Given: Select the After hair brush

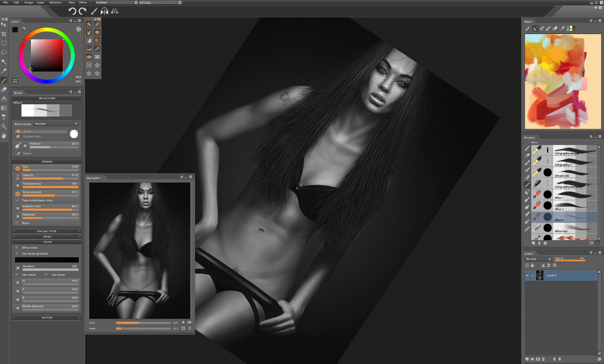Looking at the screenshot, I should point(564,228).
